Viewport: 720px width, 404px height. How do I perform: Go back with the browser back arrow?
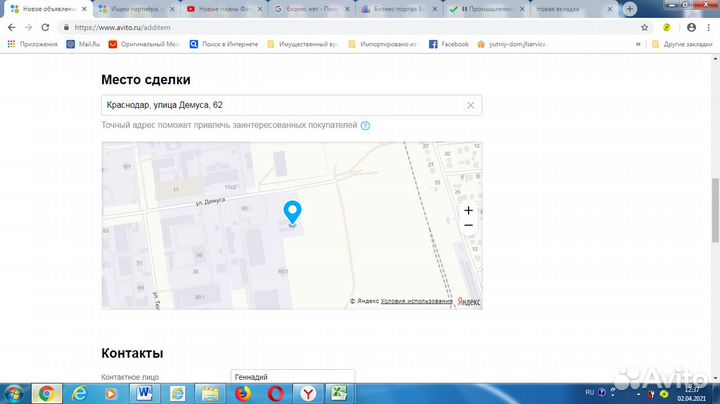coord(11,28)
